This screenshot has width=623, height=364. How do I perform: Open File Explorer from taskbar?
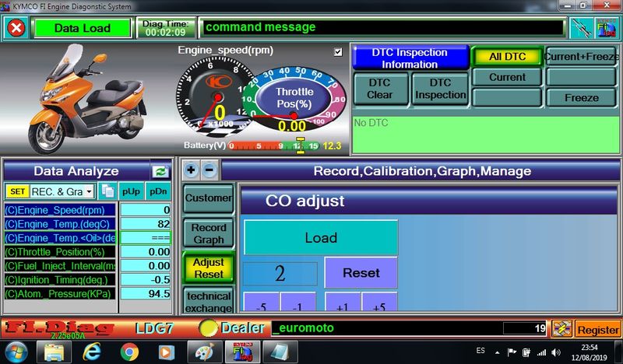54,352
